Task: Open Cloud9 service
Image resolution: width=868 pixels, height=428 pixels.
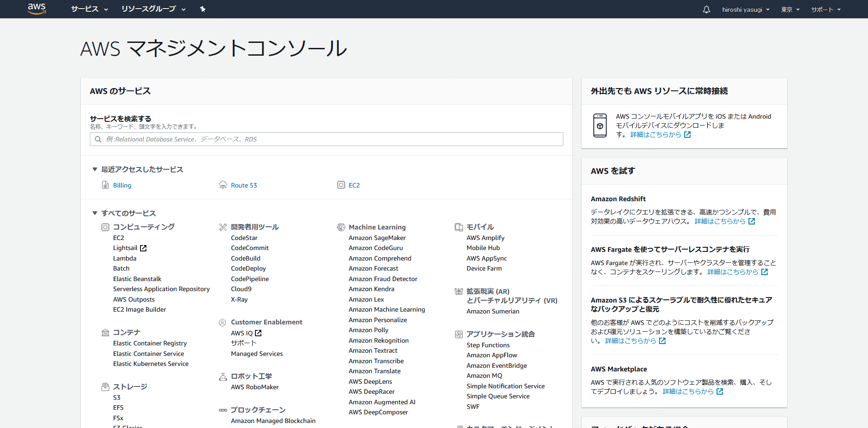Action: click(x=241, y=289)
